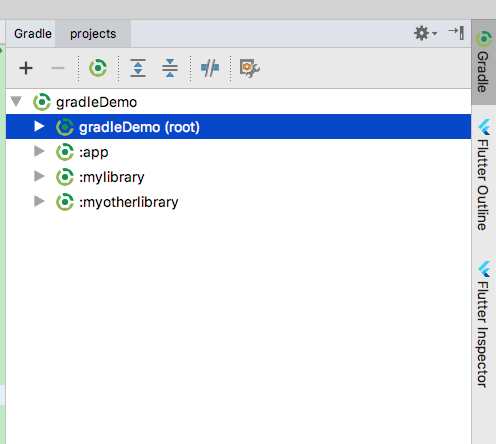Screen dimensions: 496x444
Task: Hide the Gradle panel with arrow icon
Action: 456,33
